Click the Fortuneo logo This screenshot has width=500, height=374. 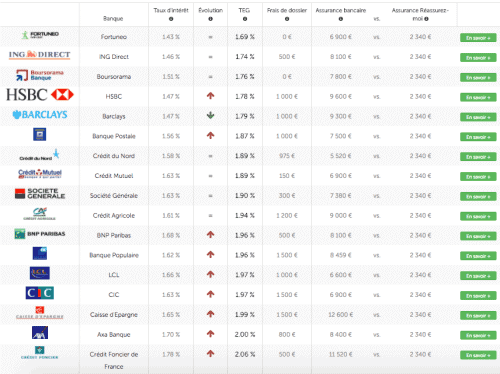click(x=40, y=35)
